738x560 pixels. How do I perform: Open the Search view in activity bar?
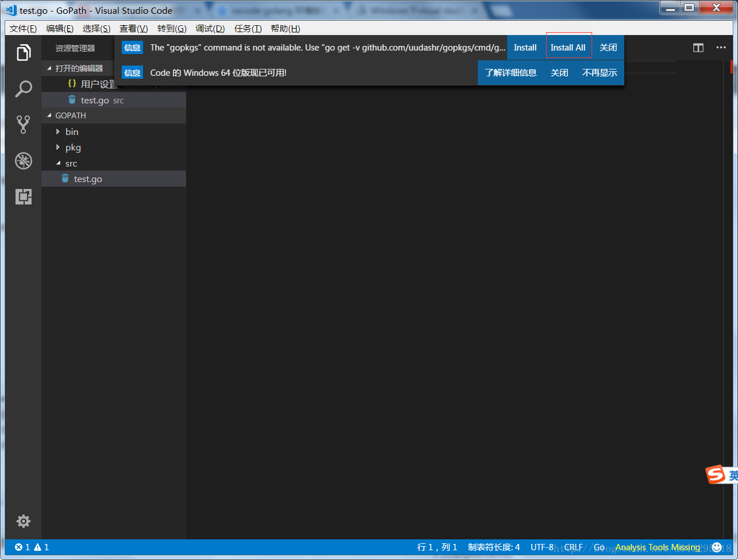tap(23, 89)
